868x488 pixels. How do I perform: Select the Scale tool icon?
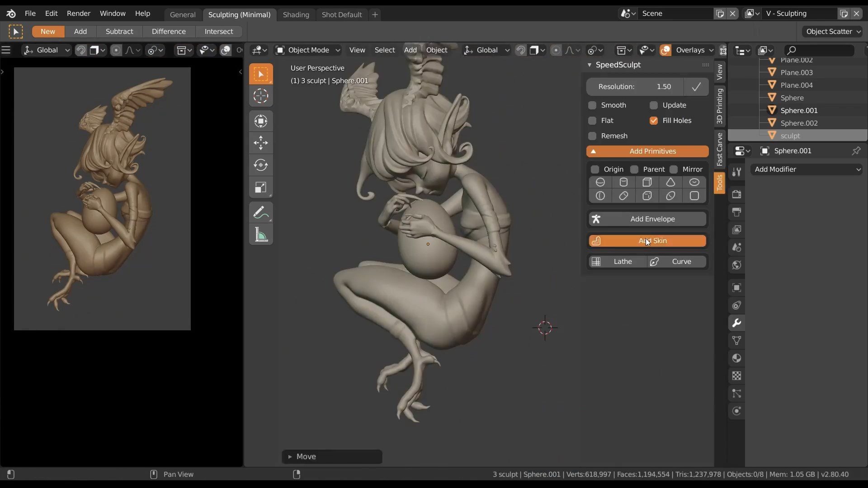coord(261,188)
